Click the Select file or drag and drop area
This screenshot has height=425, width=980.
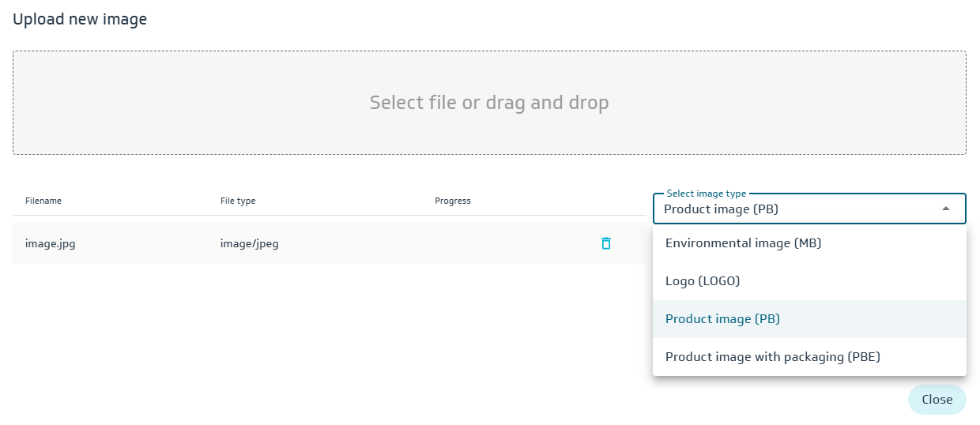[489, 103]
